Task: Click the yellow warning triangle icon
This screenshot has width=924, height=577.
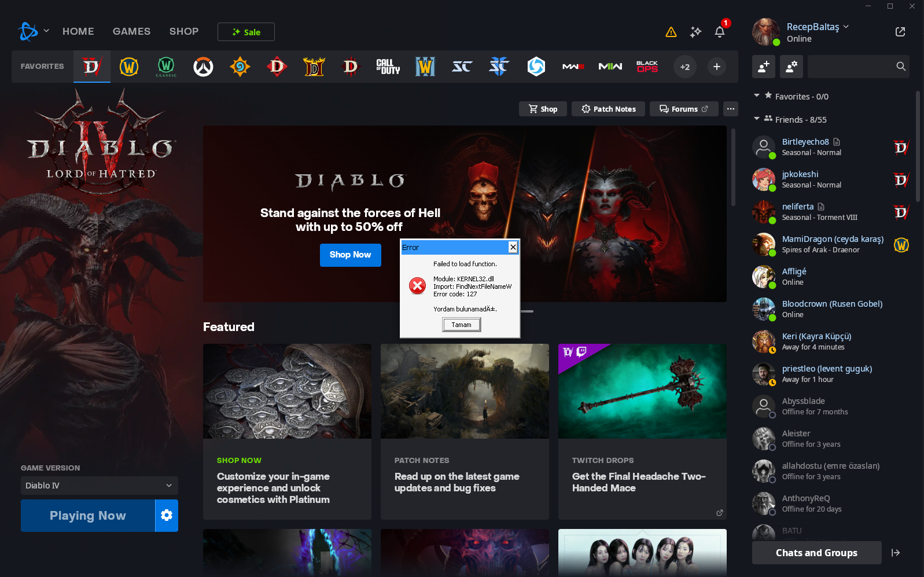Action: point(671,32)
